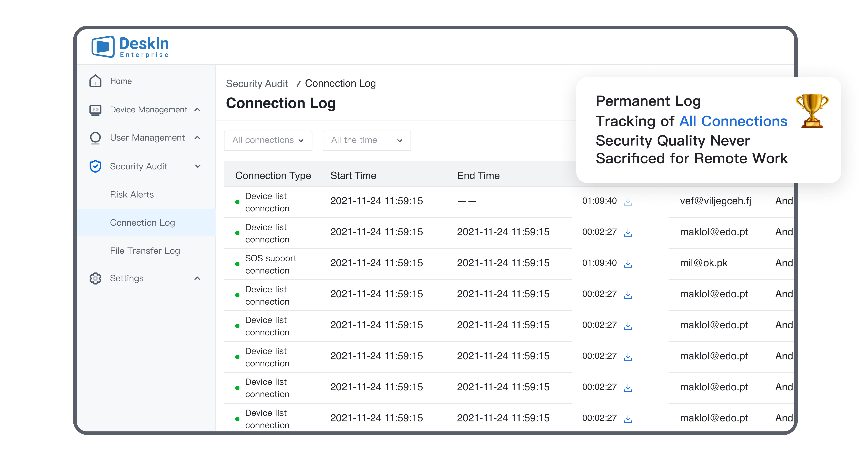868x461 pixels.
Task: Click Security Audit breadcrumb link
Action: (x=257, y=83)
